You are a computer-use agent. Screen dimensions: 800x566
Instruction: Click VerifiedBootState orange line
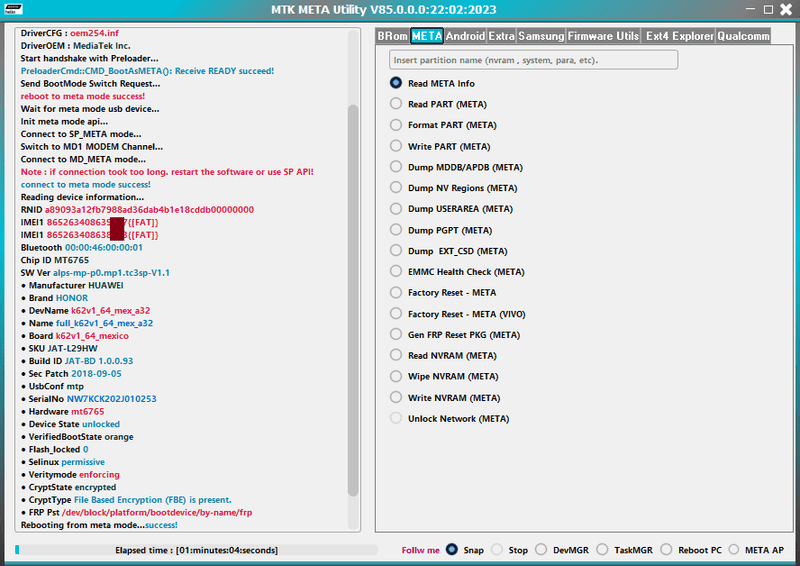(78, 437)
